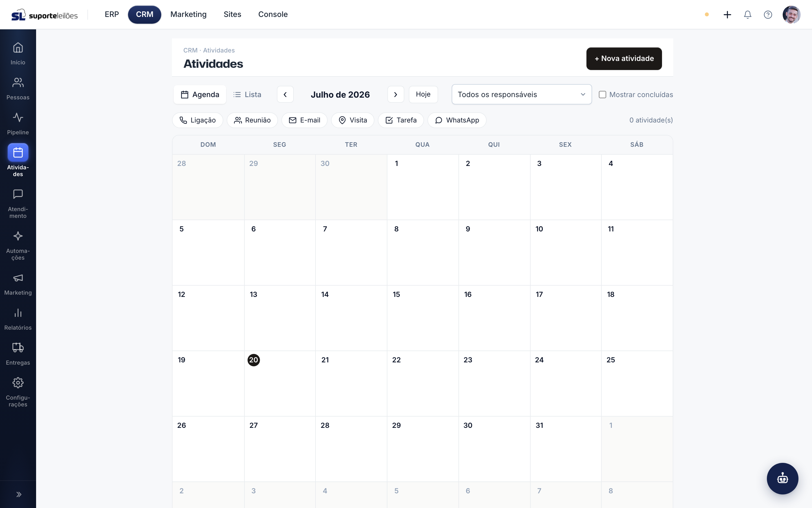812x508 pixels.
Task: Open notifications bell icon
Action: [748, 14]
